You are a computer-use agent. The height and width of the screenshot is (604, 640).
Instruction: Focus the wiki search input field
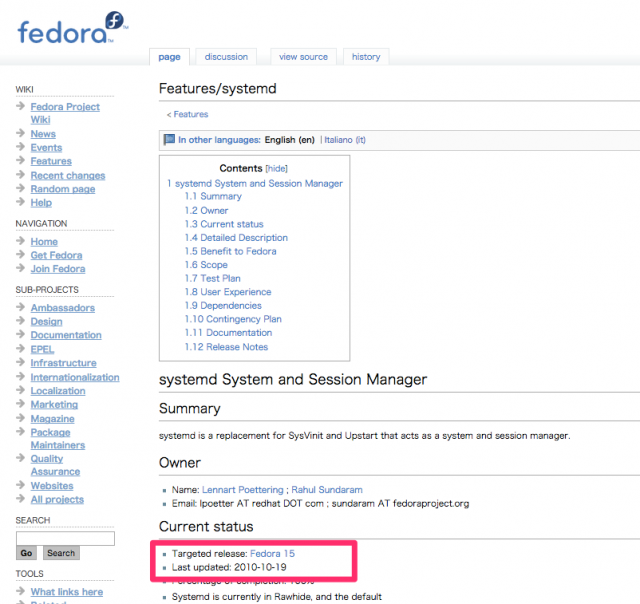[65, 538]
